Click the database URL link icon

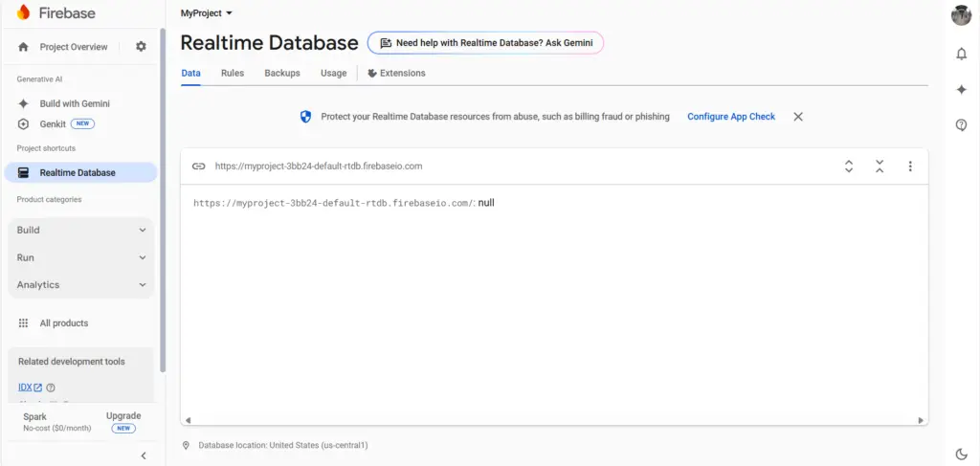[x=199, y=166]
